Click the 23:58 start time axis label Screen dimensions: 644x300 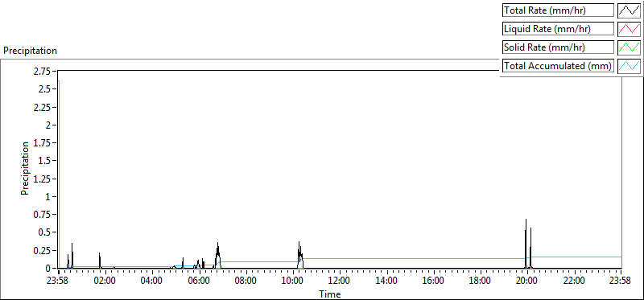(59, 281)
